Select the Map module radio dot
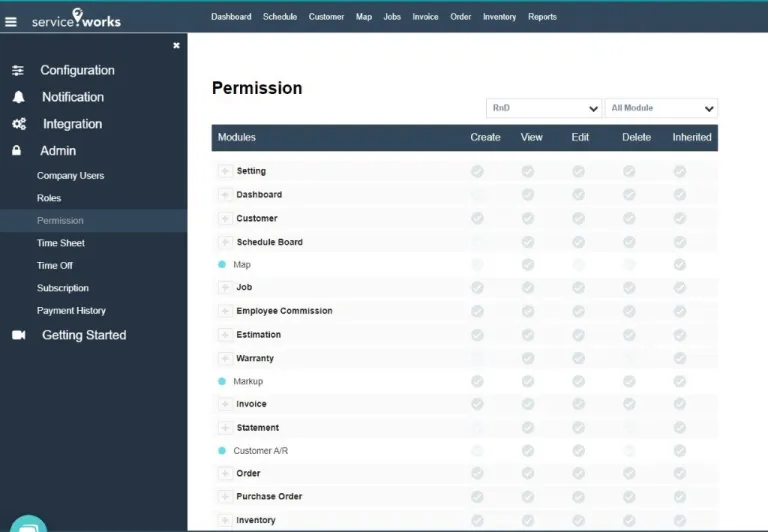Viewport: 768px width, 532px height. (x=222, y=265)
